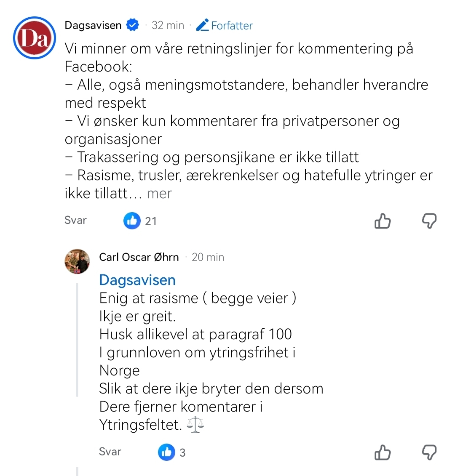The height and width of the screenshot is (476, 455).
Task: Open like reactions on Dagsavisen's comment
Action: [x=132, y=221]
